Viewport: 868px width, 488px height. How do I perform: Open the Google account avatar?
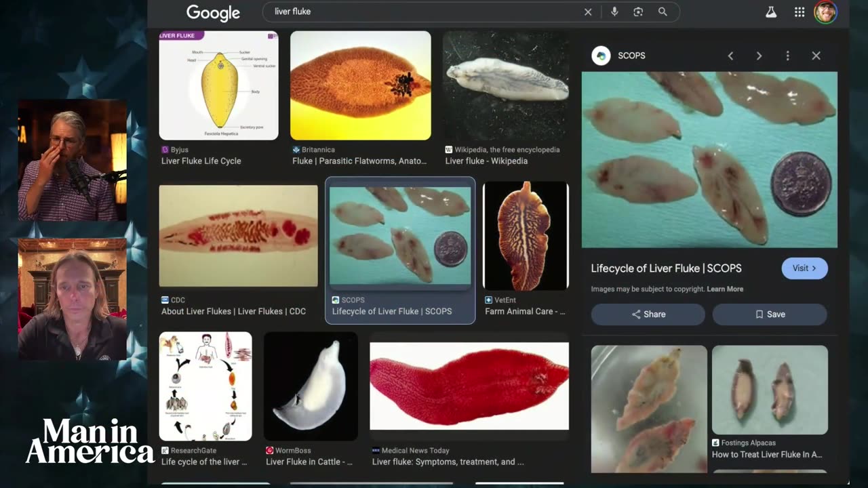point(825,12)
